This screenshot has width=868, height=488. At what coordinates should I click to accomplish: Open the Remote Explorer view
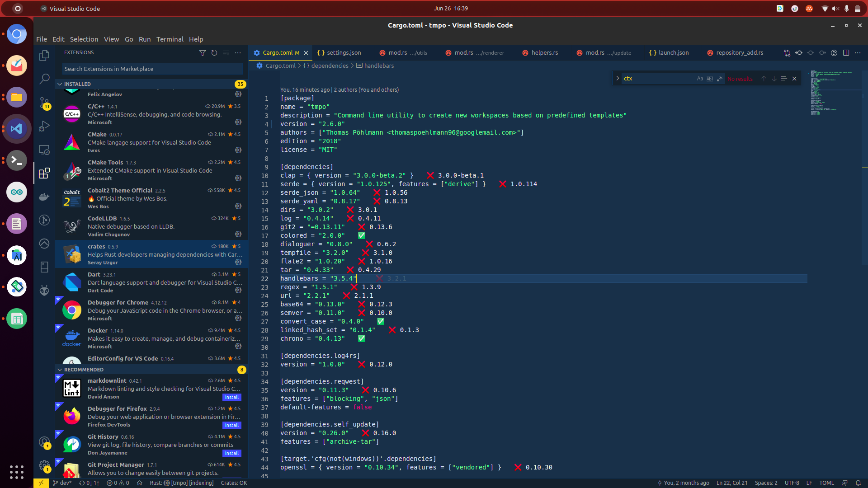click(44, 150)
